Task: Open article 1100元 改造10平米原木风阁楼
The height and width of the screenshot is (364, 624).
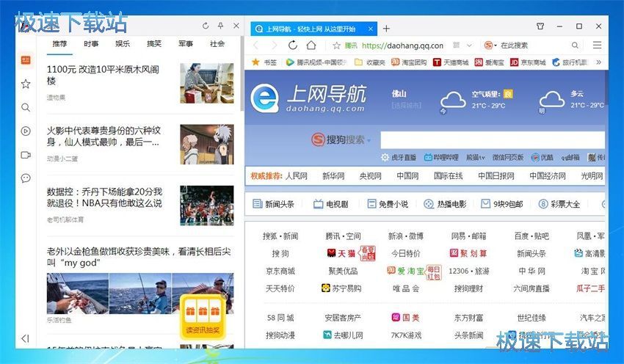Action: [x=103, y=75]
